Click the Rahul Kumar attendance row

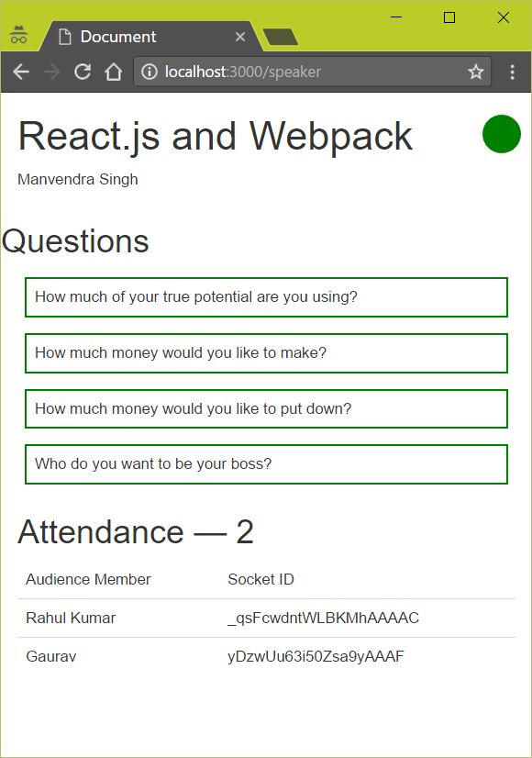coord(266,618)
